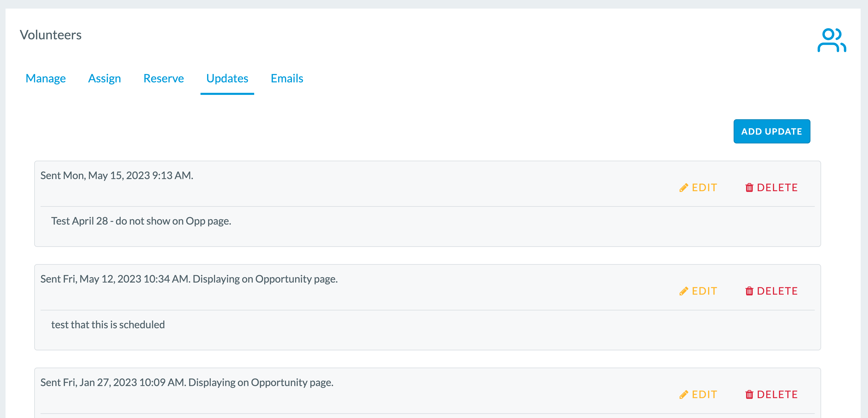
Task: Select the Updates tab
Action: (x=227, y=78)
